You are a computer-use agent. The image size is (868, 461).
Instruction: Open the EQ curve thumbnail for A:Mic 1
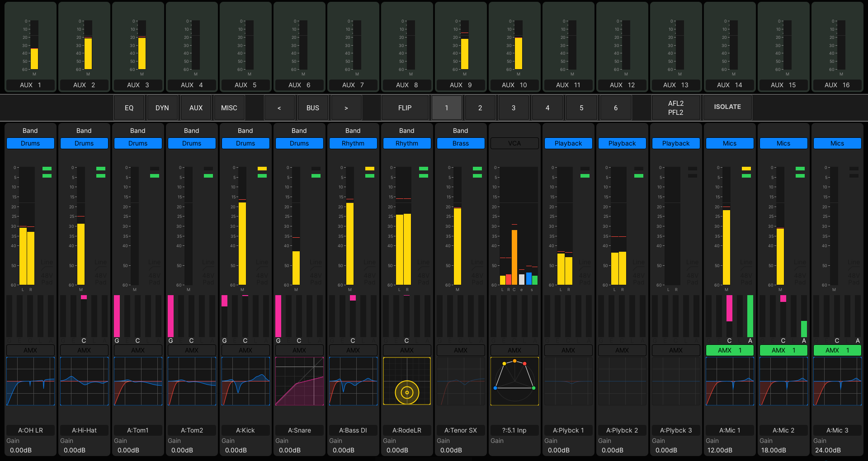pos(730,381)
